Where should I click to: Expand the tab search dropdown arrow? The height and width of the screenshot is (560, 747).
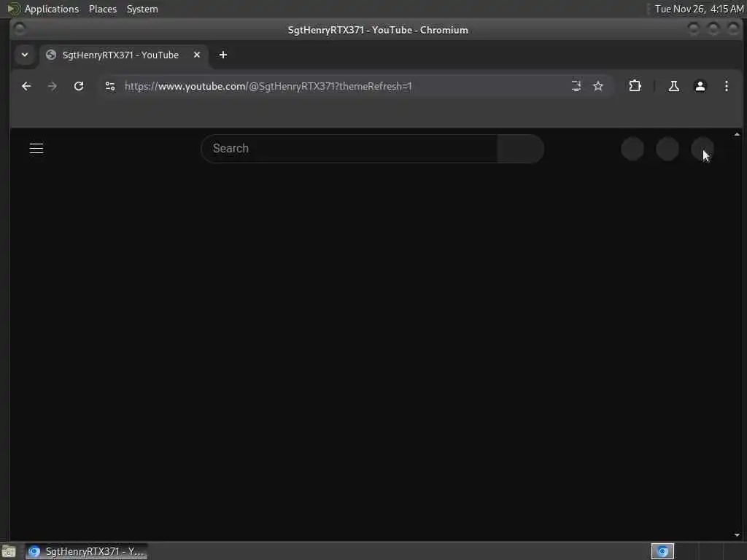pyautogui.click(x=25, y=55)
